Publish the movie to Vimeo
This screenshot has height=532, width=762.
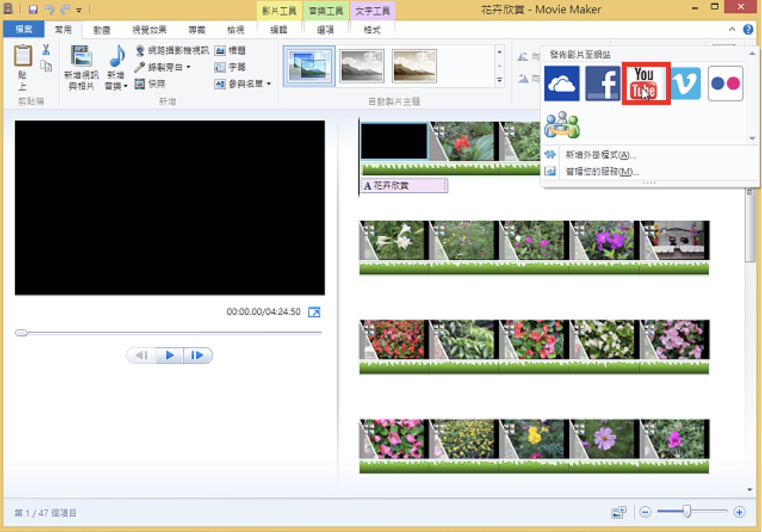(686, 83)
